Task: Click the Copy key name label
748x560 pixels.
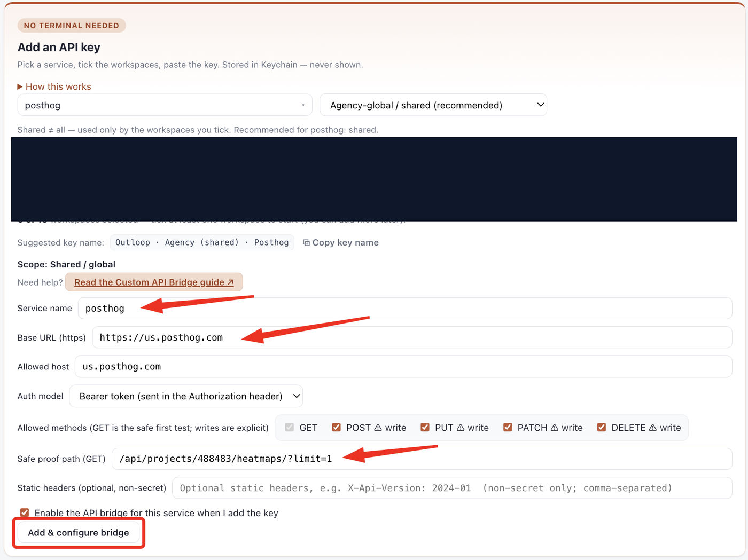Action: click(x=345, y=242)
